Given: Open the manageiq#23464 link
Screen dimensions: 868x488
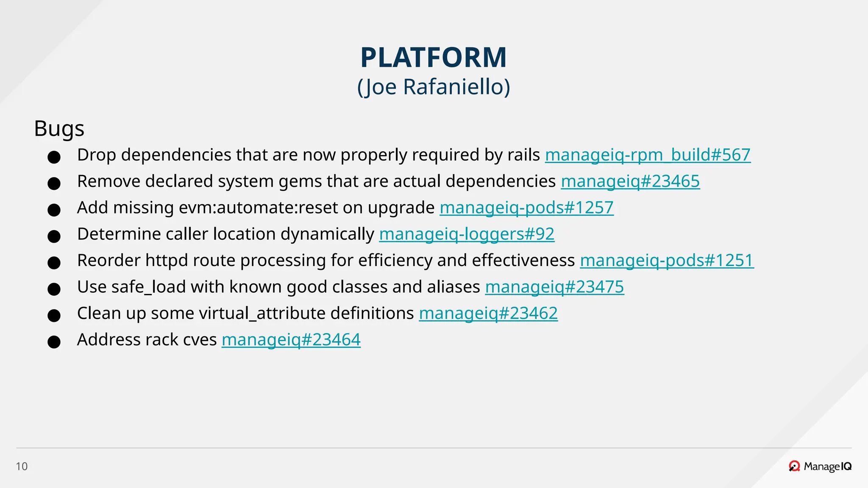Looking at the screenshot, I should [291, 339].
